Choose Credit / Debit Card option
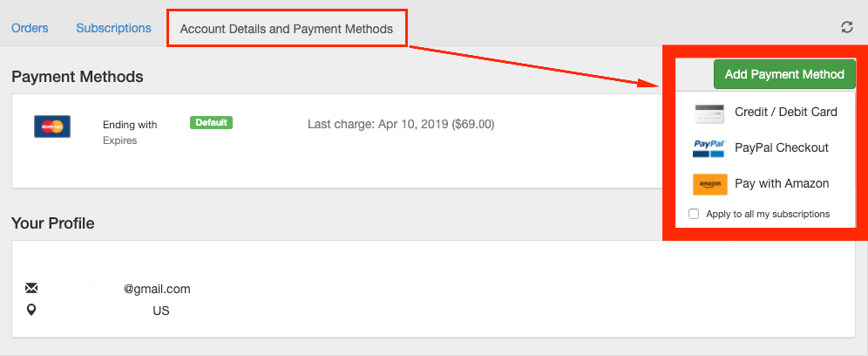This screenshot has height=356, width=868. (785, 112)
